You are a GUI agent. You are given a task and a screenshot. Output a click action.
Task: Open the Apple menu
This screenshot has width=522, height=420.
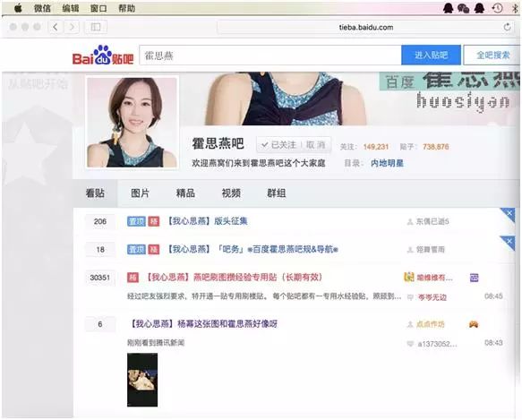click(x=18, y=8)
